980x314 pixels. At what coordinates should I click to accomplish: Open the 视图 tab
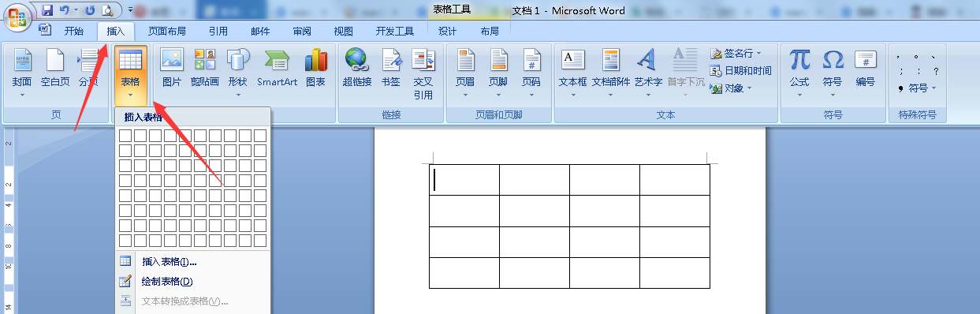click(x=344, y=31)
